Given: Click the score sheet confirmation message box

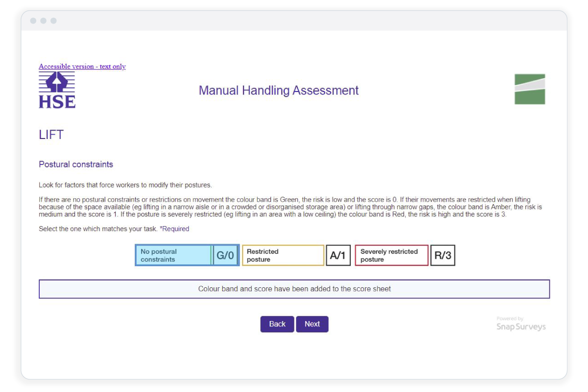Looking at the screenshot, I should [294, 289].
